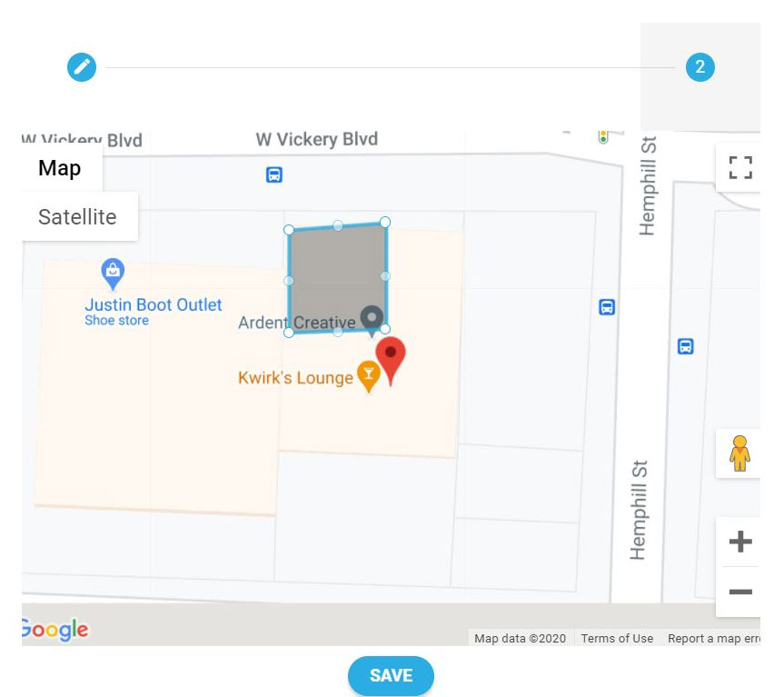
Task: Open the Terms of Use link
Action: [x=617, y=638]
